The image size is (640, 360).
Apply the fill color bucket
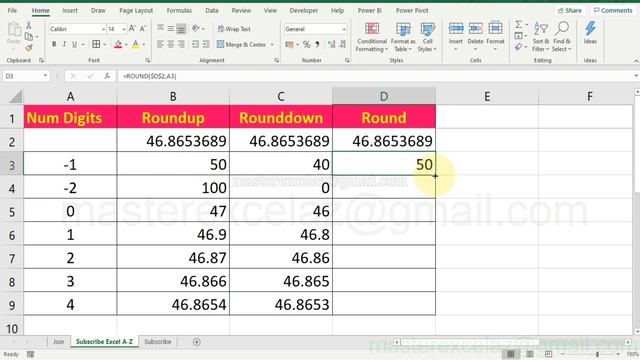click(118, 44)
